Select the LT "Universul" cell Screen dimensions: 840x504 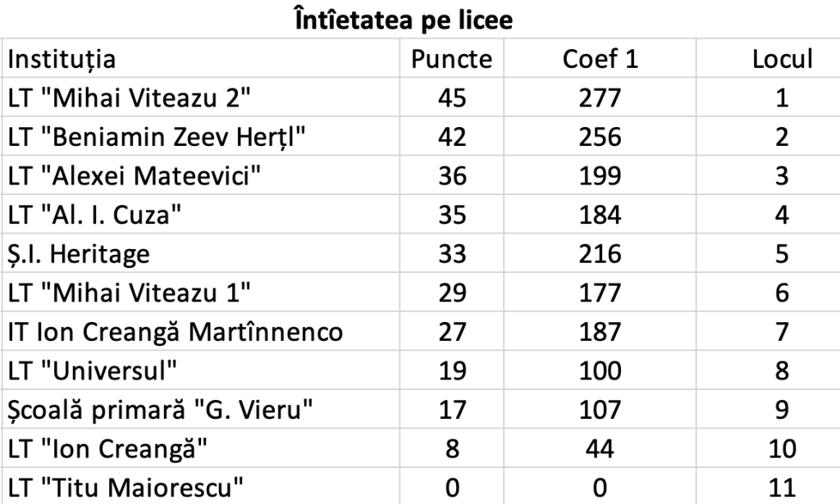tap(94, 371)
